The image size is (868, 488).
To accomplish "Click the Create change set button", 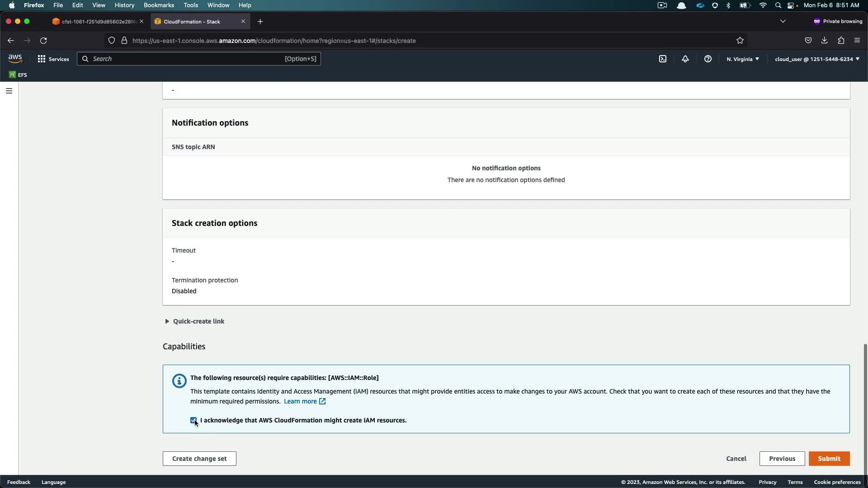I will coord(199,459).
